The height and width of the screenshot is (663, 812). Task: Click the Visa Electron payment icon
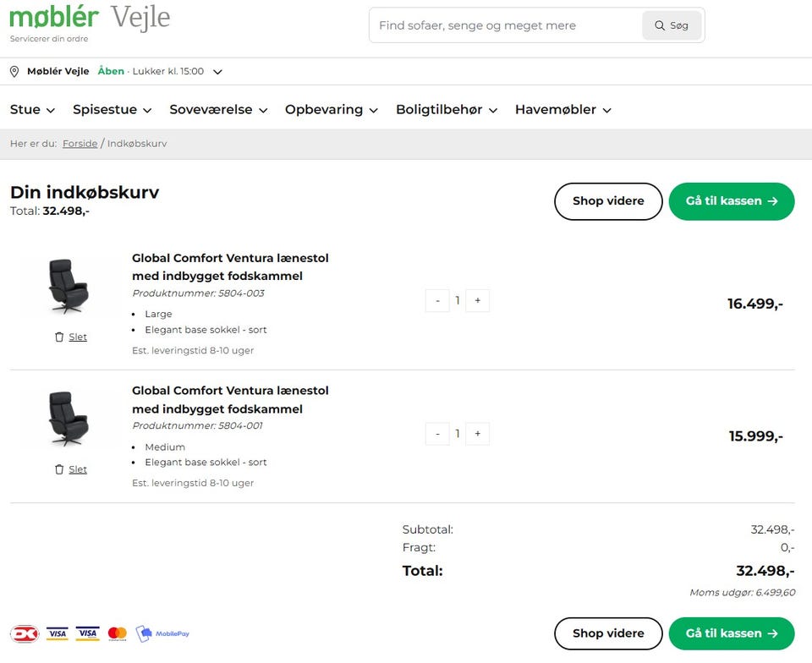87,633
